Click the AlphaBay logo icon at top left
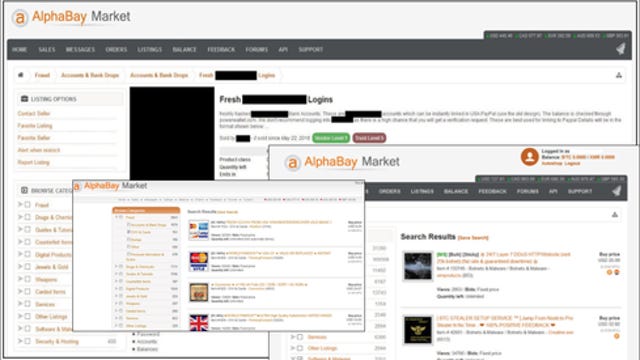Screen dimensions: 640x360 point(20,18)
